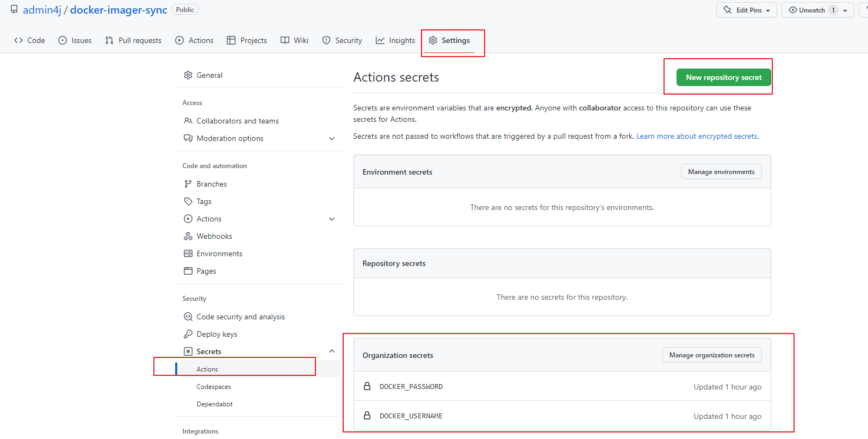Go to the Pull requests tab

pyautogui.click(x=133, y=40)
